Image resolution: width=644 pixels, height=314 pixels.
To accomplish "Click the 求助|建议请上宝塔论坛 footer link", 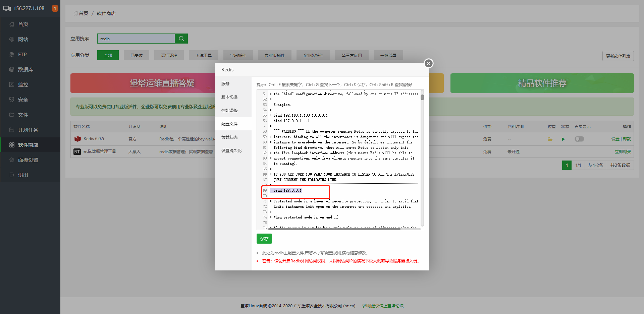I will click(383, 306).
